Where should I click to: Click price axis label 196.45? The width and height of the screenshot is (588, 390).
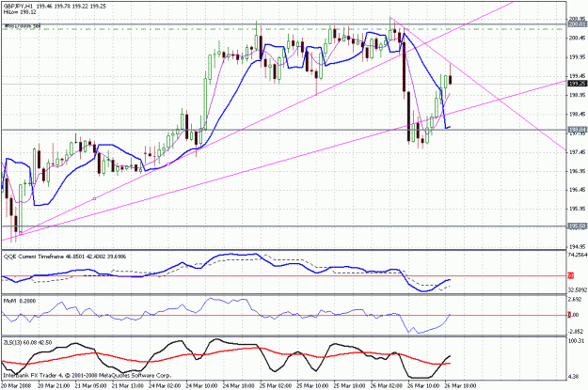(578, 190)
